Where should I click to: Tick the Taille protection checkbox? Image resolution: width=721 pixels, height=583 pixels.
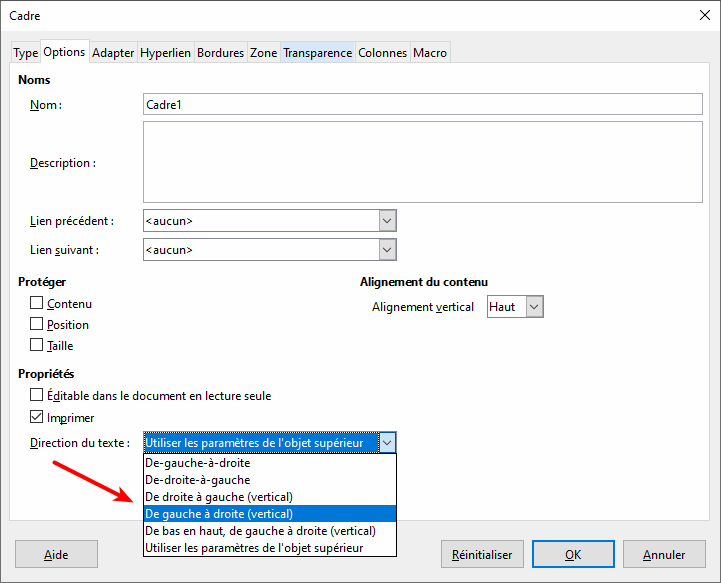(36, 344)
